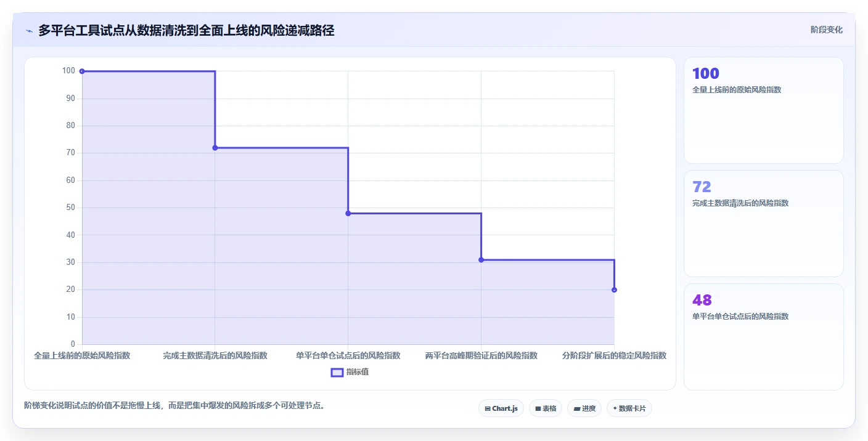Select the 数据卡片 tag chip
This screenshot has width=868, height=441.
point(629,408)
